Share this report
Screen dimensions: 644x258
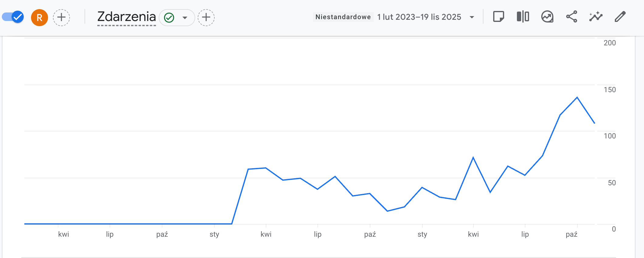pyautogui.click(x=571, y=17)
